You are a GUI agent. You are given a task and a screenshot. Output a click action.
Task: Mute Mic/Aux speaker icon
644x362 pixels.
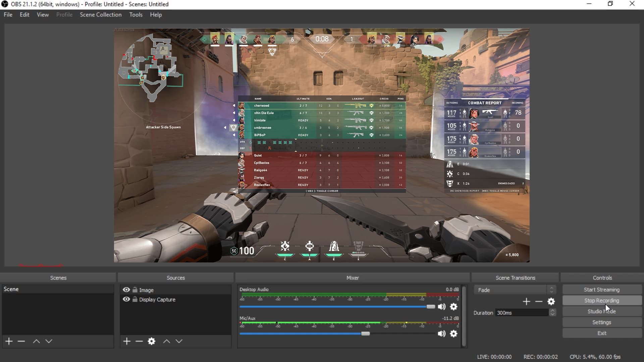[x=442, y=334]
